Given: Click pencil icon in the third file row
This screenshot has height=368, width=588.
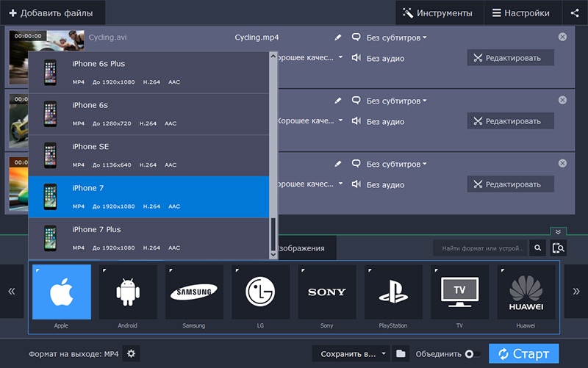Looking at the screenshot, I should tap(338, 164).
